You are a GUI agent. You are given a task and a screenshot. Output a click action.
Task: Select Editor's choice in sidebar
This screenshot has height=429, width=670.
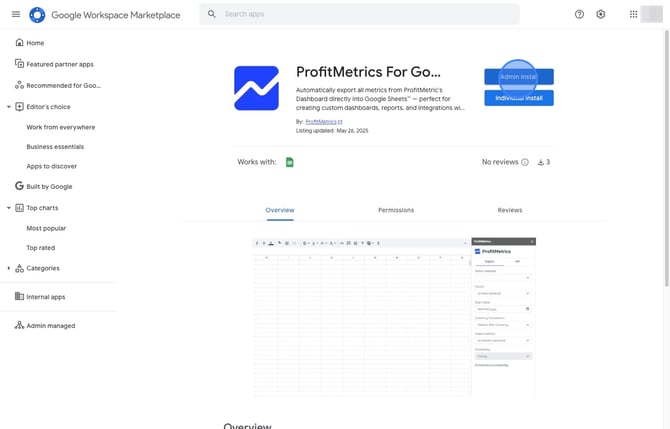(48, 107)
